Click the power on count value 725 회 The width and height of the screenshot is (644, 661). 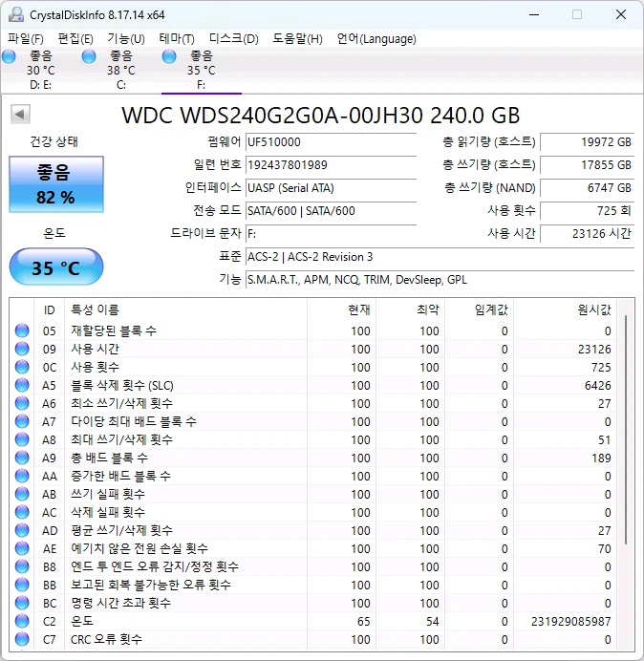(587, 211)
